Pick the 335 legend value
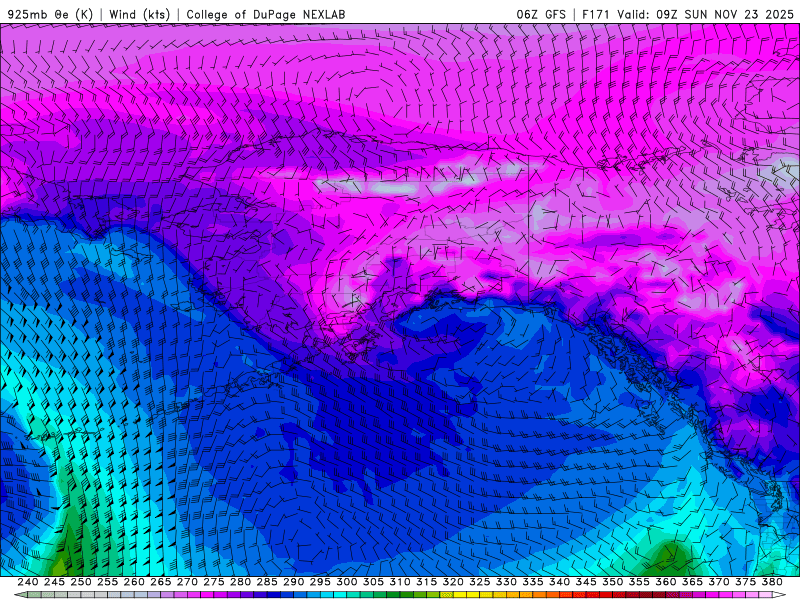Image resolution: width=800 pixels, height=600 pixels. click(x=533, y=582)
